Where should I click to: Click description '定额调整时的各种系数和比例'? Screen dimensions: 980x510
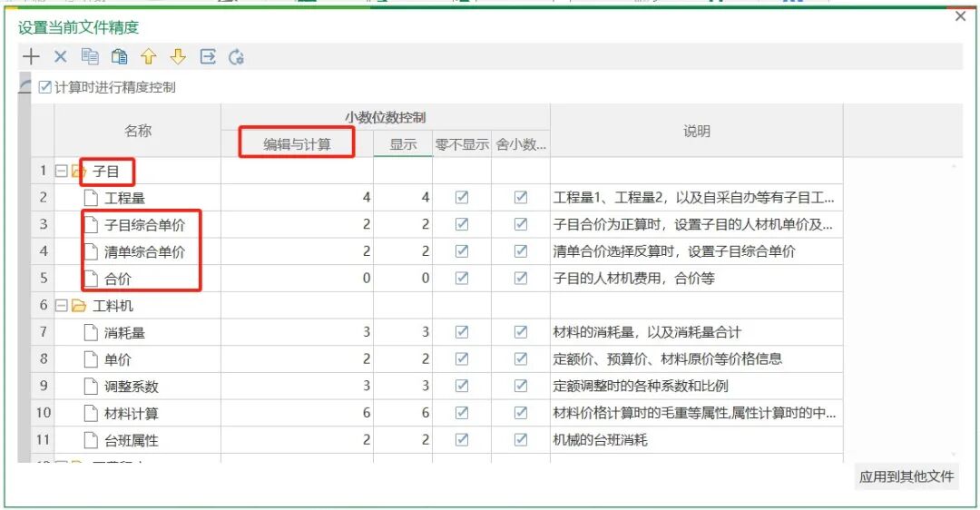pyautogui.click(x=641, y=386)
